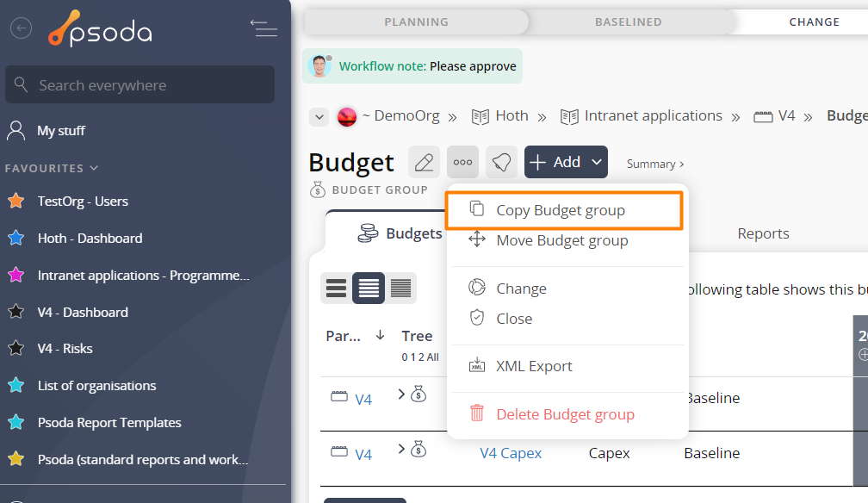
Task: Sort by the Par... column arrow
Action: point(380,335)
